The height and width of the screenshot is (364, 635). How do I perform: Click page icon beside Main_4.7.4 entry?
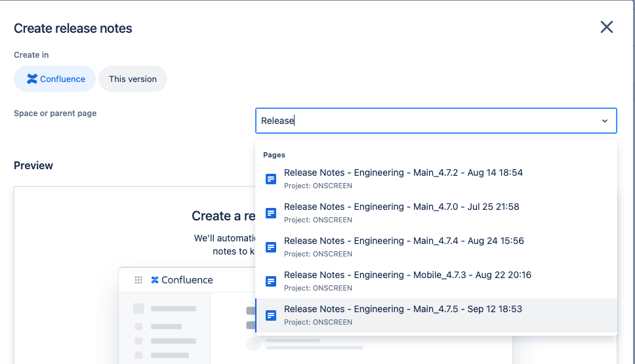271,247
